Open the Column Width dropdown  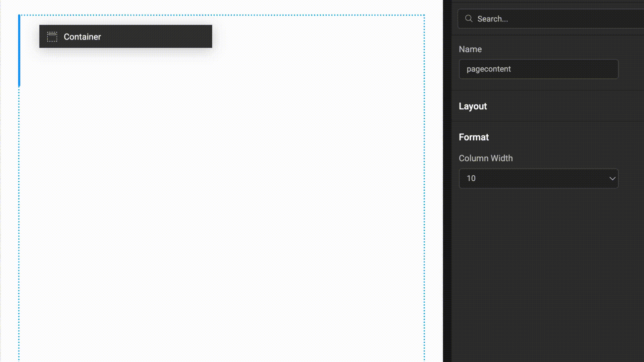pos(538,178)
